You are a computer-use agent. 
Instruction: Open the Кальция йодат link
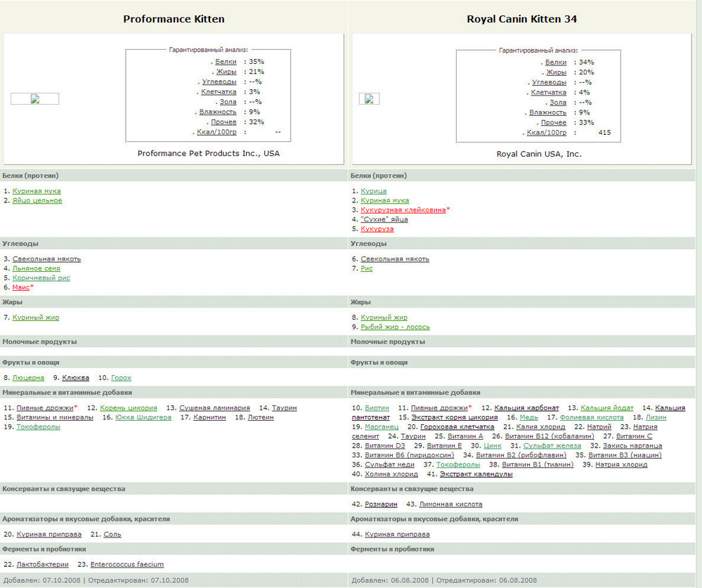pos(607,407)
